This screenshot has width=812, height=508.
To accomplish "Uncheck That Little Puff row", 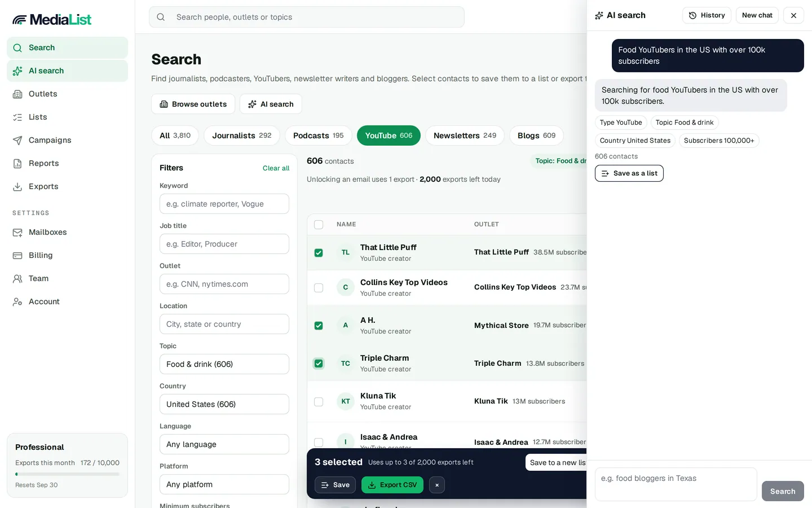I will point(319,253).
